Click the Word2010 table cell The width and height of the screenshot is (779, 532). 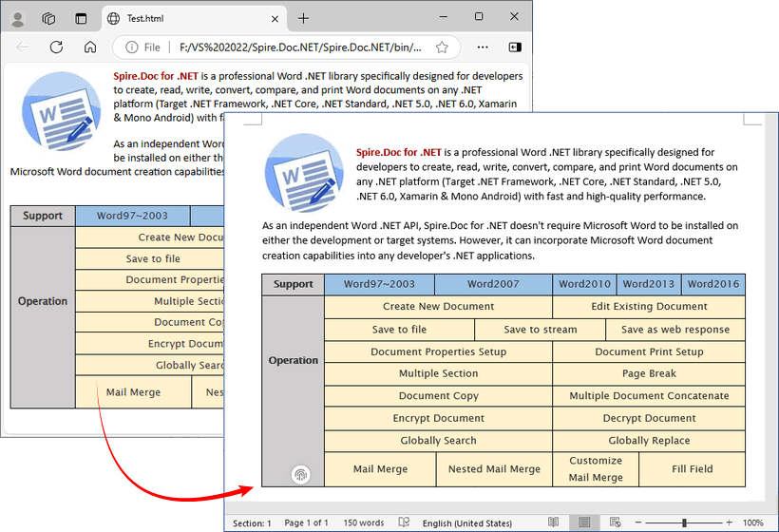pos(584,284)
